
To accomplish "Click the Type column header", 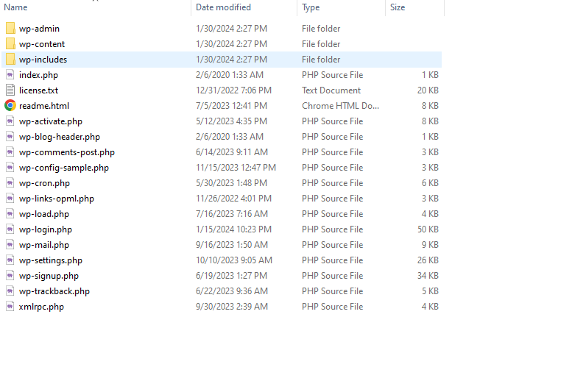I will (311, 7).
